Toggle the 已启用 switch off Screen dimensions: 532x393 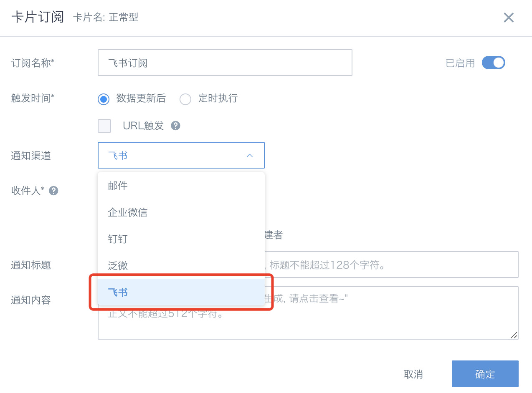(x=493, y=63)
